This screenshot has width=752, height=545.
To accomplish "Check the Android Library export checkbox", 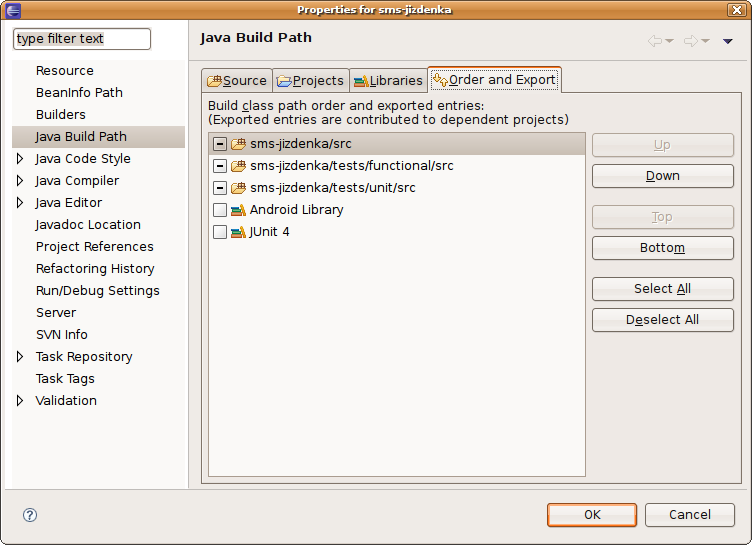I will [220, 210].
